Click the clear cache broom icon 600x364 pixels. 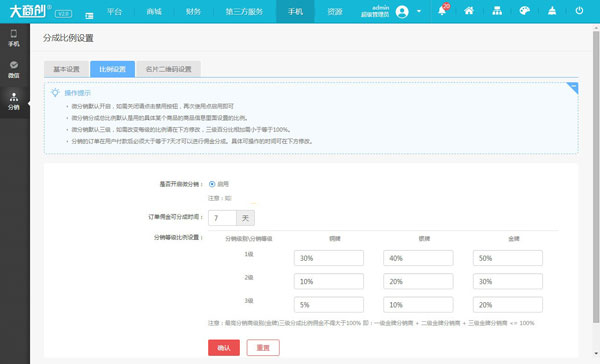pos(552,11)
